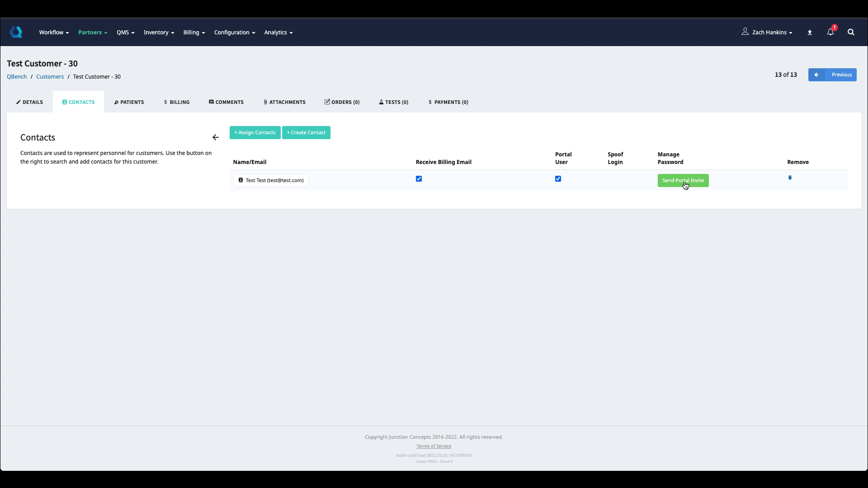Switch to the Patients tab
This screenshot has width=868, height=488.
(x=129, y=102)
